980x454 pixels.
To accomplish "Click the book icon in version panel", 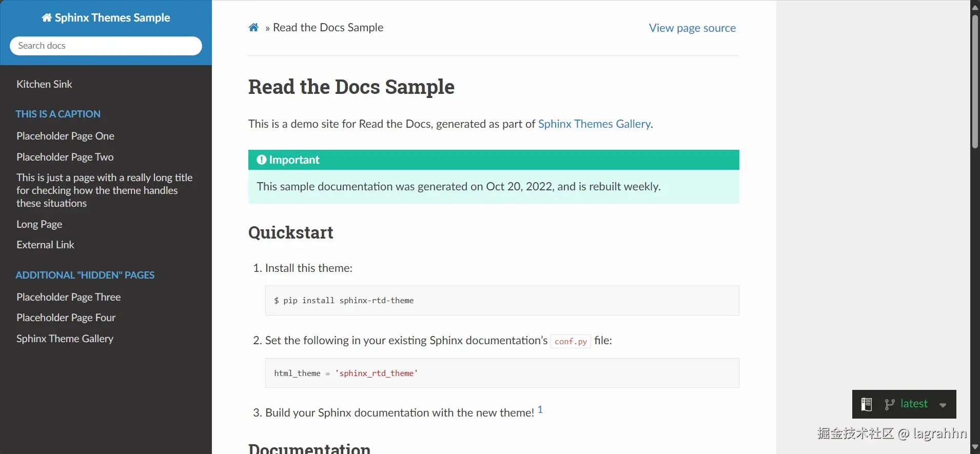I will [867, 404].
